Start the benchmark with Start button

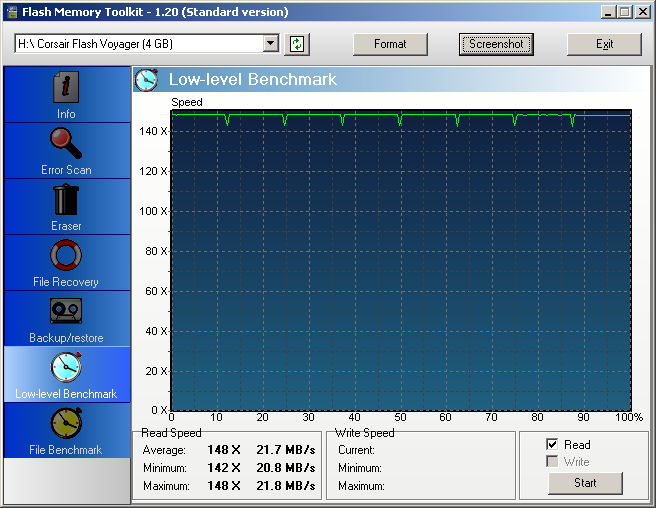(x=585, y=483)
